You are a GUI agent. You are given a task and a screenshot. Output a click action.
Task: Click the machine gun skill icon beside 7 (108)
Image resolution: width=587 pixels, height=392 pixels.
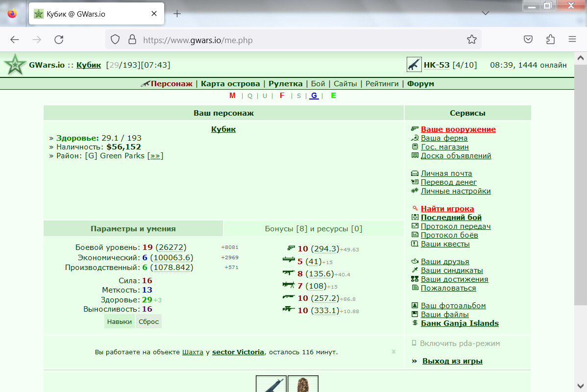[289, 285]
